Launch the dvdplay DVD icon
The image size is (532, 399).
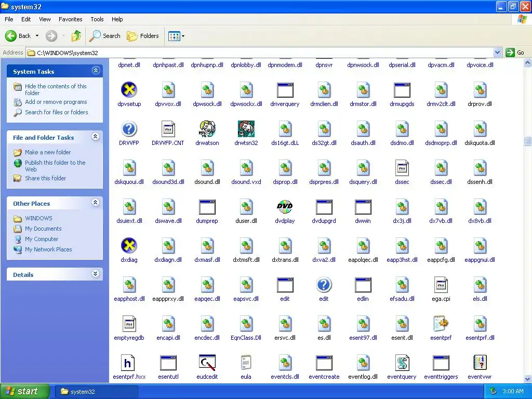tap(285, 207)
